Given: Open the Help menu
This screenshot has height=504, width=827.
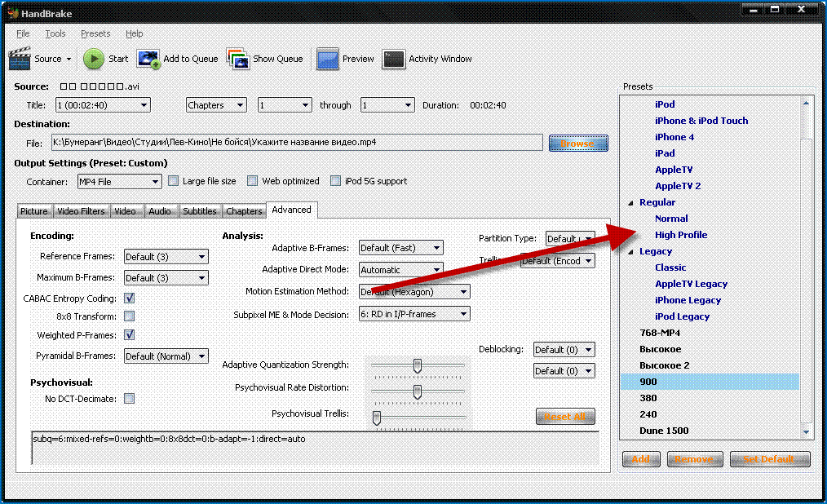Looking at the screenshot, I should click(134, 33).
